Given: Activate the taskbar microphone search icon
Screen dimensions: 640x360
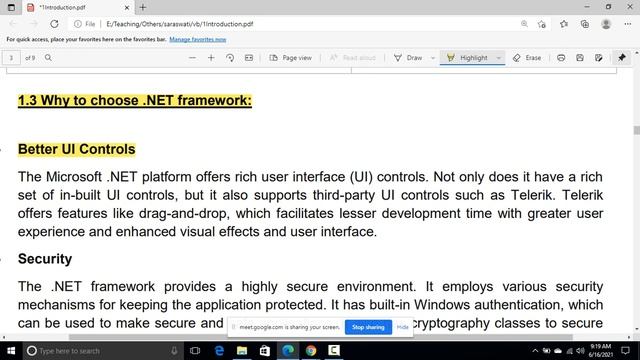Looking at the screenshot, I should [x=174, y=351].
